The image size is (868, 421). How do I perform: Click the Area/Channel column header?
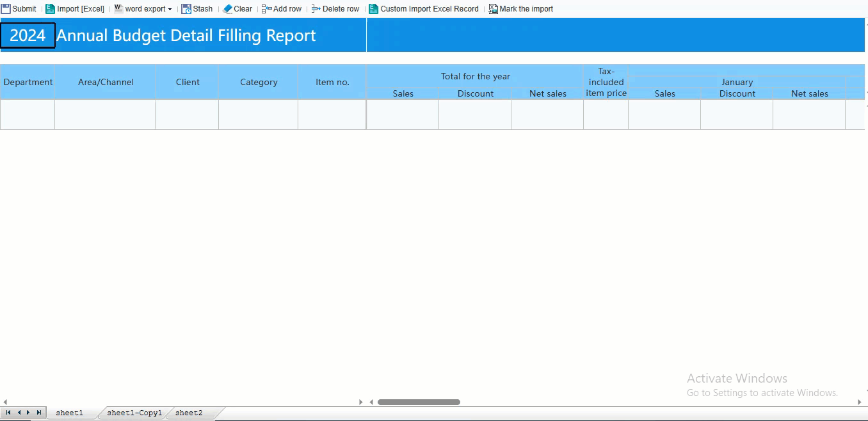[x=106, y=82]
